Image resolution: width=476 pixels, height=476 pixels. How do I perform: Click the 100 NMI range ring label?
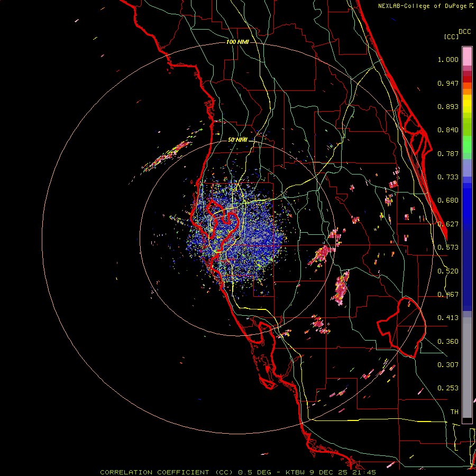click(237, 42)
